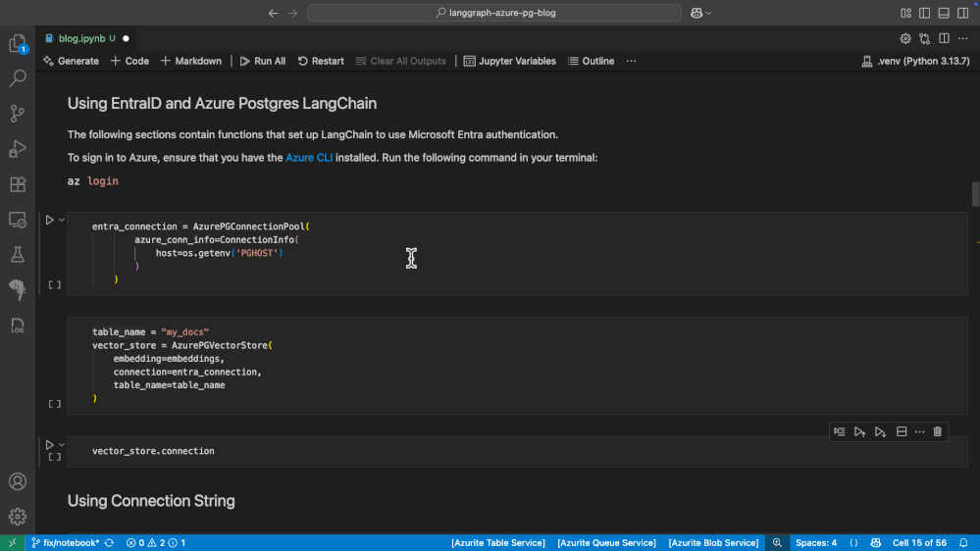980x551 pixels.
Task: Open notebook toolbar overflow menu
Action: [631, 61]
